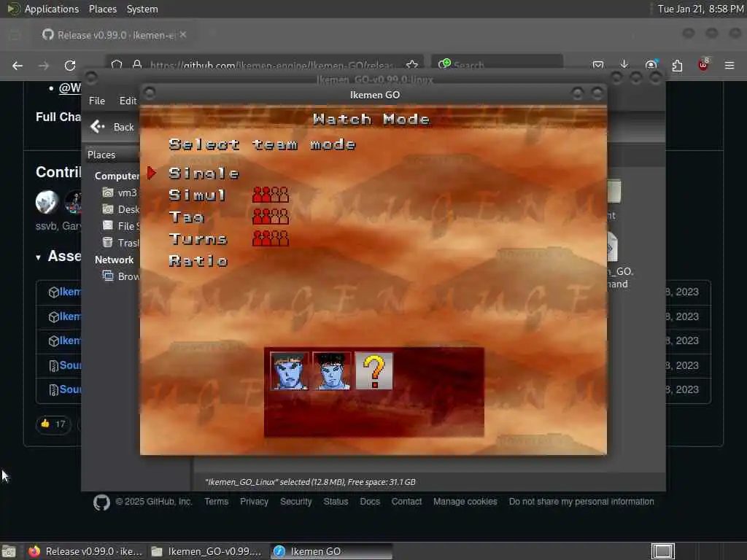Click show desktop icon in bottom panel
Viewport: 747px width, 560px height.
9,552
